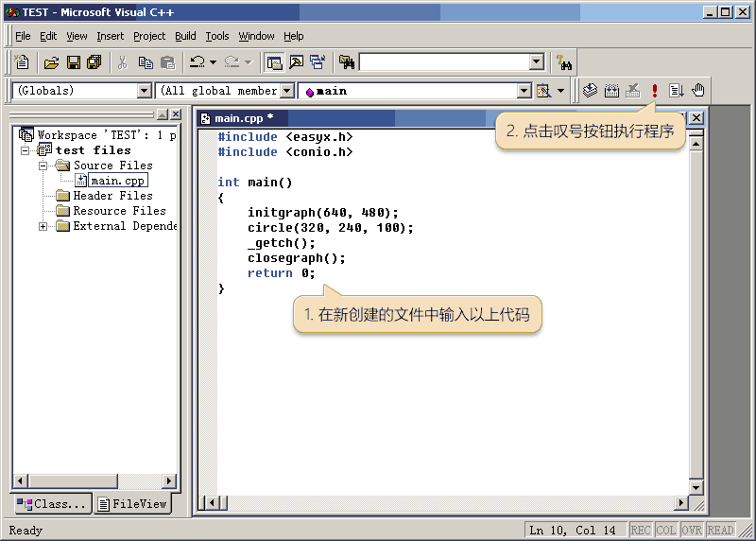Open the Globals class dropdown

point(145,91)
